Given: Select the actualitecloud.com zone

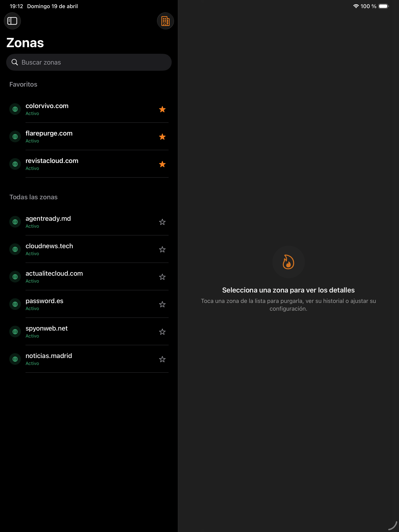Looking at the screenshot, I should (x=72, y=277).
